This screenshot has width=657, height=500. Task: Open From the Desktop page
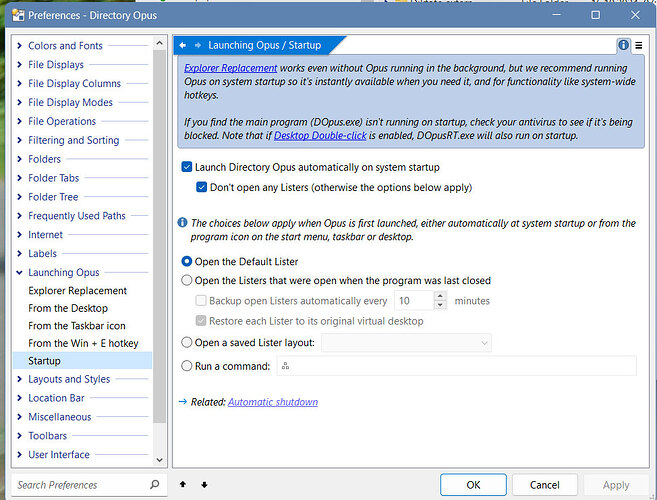pyautogui.click(x=68, y=308)
